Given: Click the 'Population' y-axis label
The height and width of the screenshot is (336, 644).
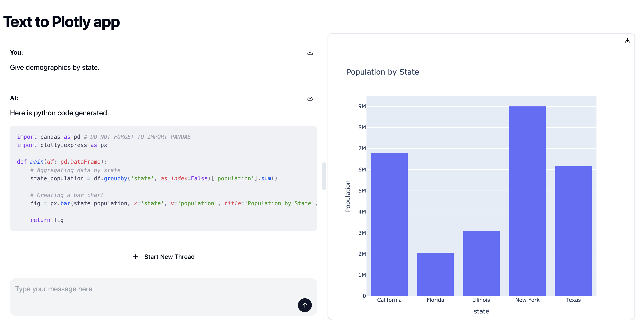Looking at the screenshot, I should click(x=348, y=196).
